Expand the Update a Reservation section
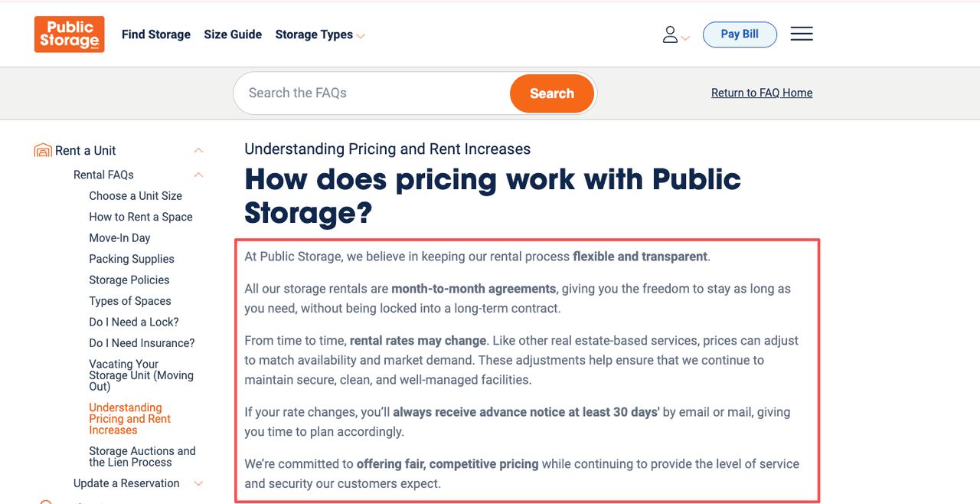This screenshot has height=504, width=980. [198, 483]
